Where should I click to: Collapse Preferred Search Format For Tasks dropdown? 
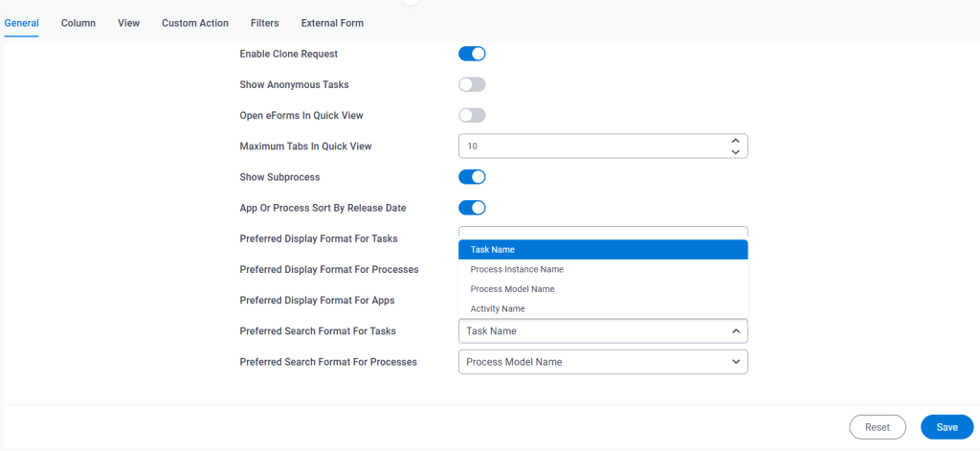coord(735,331)
